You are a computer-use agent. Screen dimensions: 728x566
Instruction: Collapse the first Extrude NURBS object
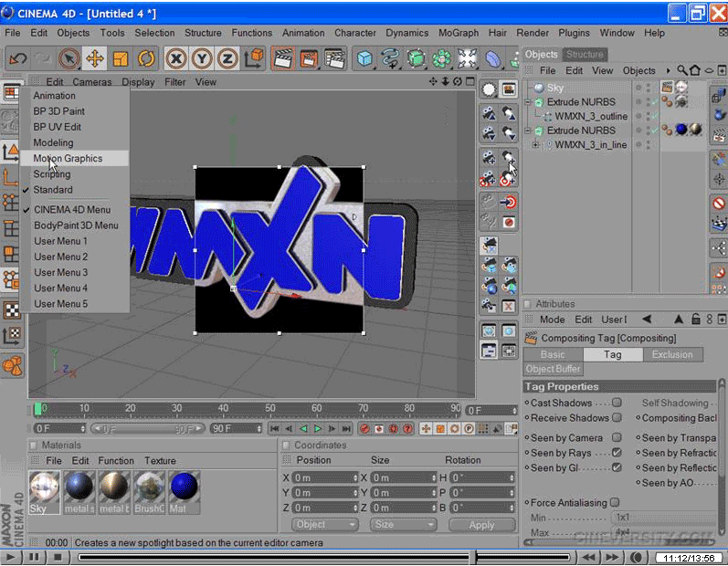click(527, 102)
